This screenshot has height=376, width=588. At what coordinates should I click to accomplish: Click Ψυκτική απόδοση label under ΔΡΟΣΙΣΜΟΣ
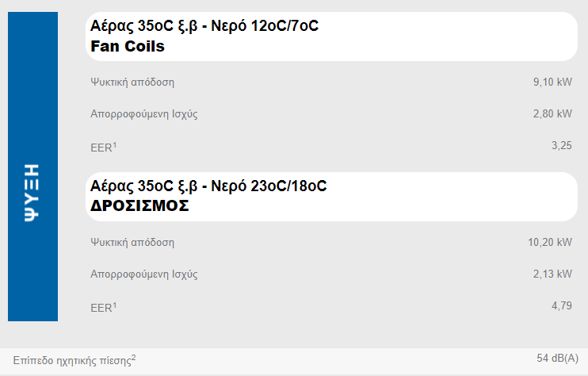tap(132, 242)
